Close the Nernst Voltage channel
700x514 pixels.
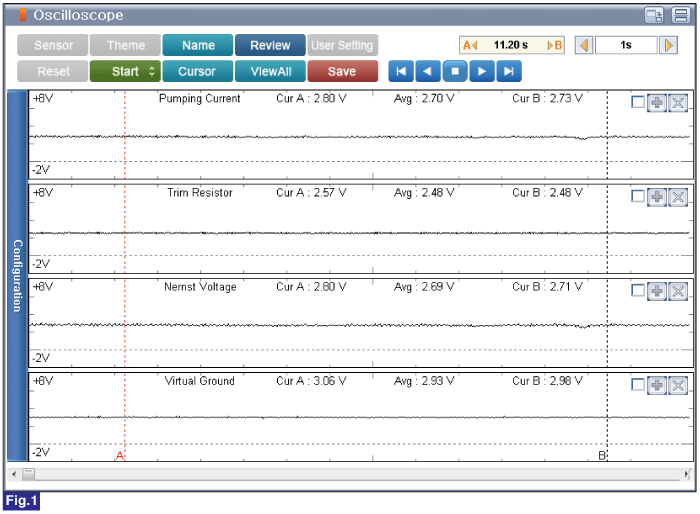coord(678,291)
